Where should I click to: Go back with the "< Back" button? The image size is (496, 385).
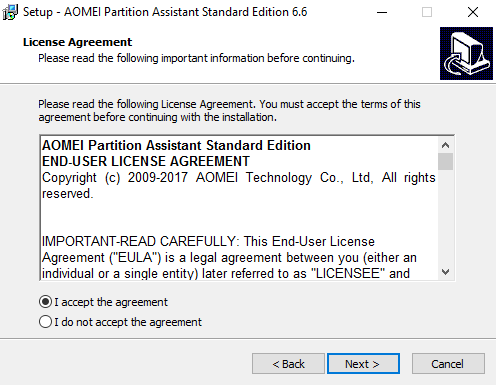tap(288, 364)
